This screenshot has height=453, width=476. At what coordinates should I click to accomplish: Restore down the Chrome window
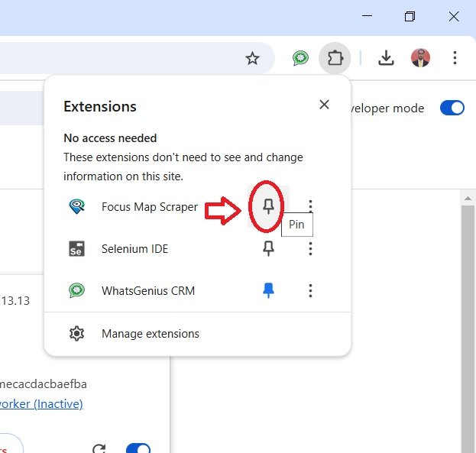pos(410,16)
